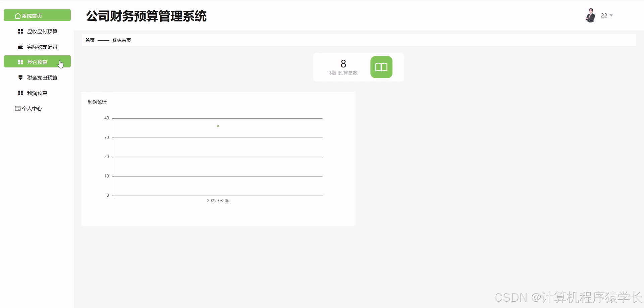Viewport: 644px width, 308px height.
Task: Click the grid icon next to 其它预算
Action: point(20,62)
